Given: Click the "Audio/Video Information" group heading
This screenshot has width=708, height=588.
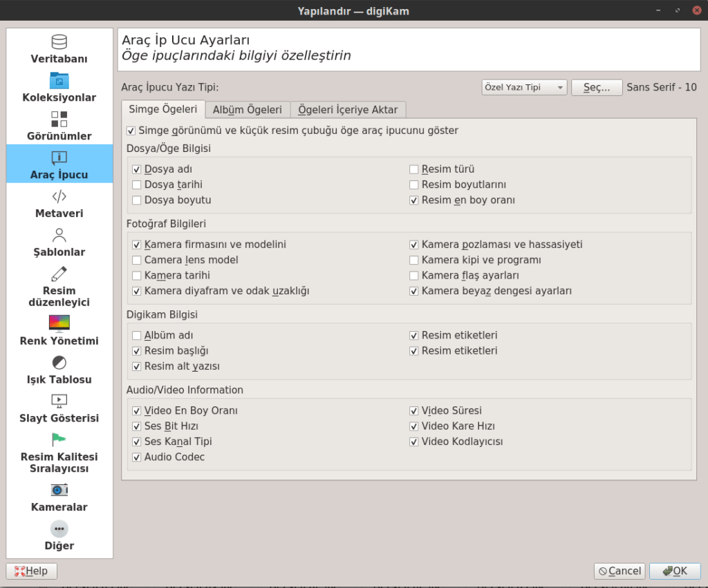Looking at the screenshot, I should (185, 390).
